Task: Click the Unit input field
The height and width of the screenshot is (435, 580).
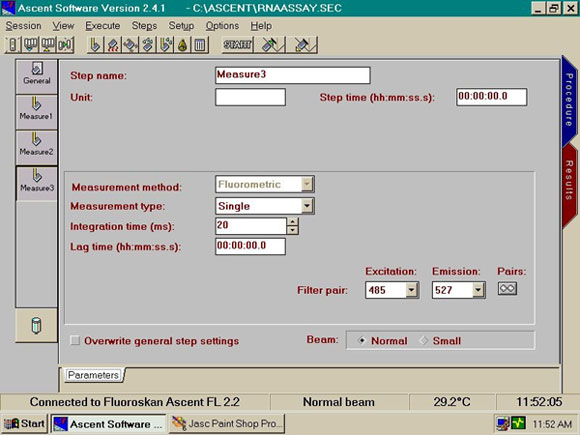Action: click(250, 97)
